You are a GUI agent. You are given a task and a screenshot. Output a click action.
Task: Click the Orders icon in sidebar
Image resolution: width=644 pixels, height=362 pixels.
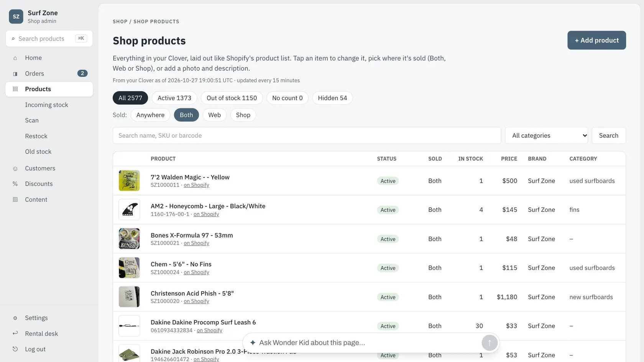coord(15,74)
